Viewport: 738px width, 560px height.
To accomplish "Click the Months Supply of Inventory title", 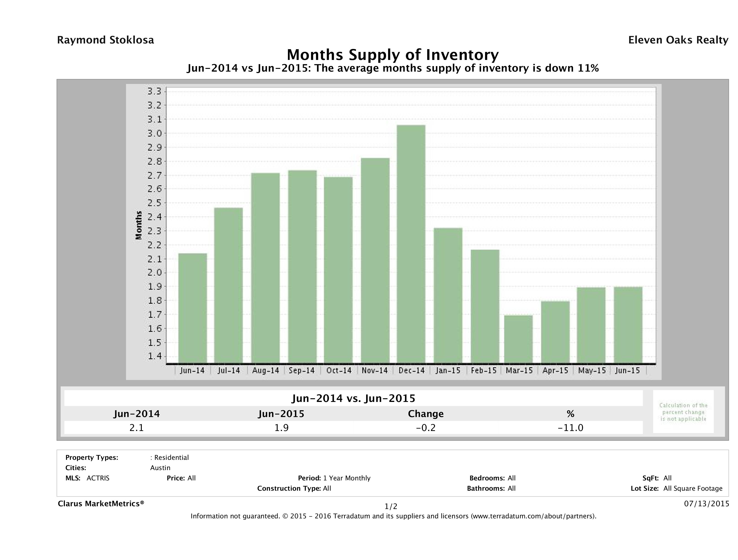I will tap(393, 55).
